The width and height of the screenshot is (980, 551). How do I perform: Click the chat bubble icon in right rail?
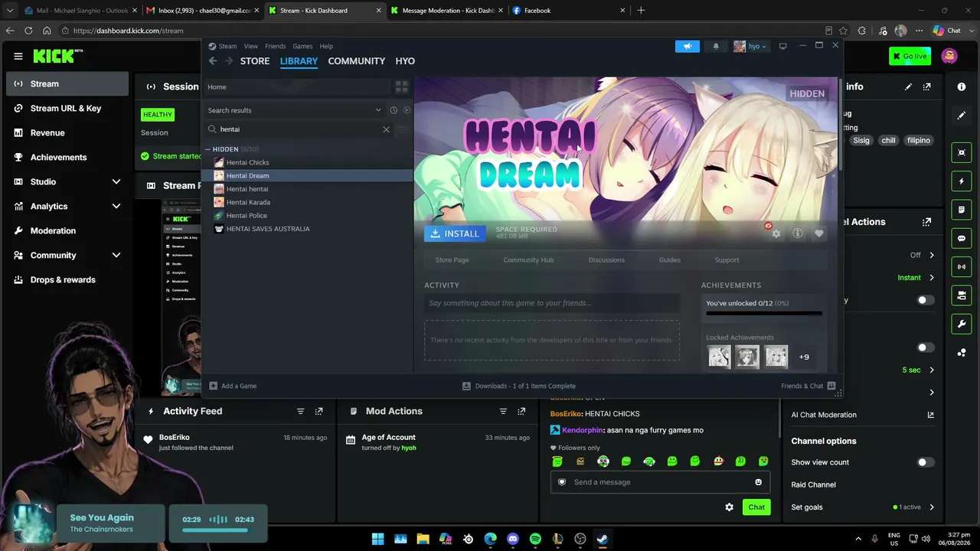pyautogui.click(x=962, y=238)
